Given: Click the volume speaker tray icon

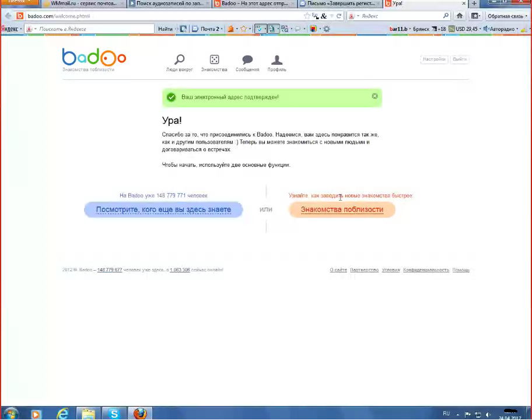Looking at the screenshot, I should pos(488,414).
